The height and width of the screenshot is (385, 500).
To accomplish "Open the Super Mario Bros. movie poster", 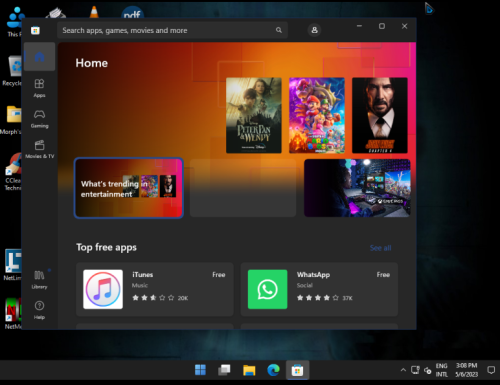I will (x=317, y=115).
